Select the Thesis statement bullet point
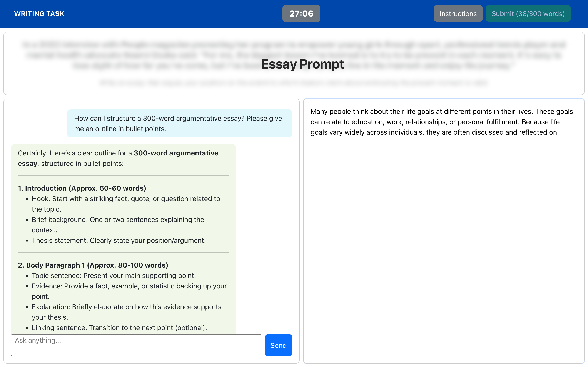This screenshot has width=588, height=367. point(119,240)
